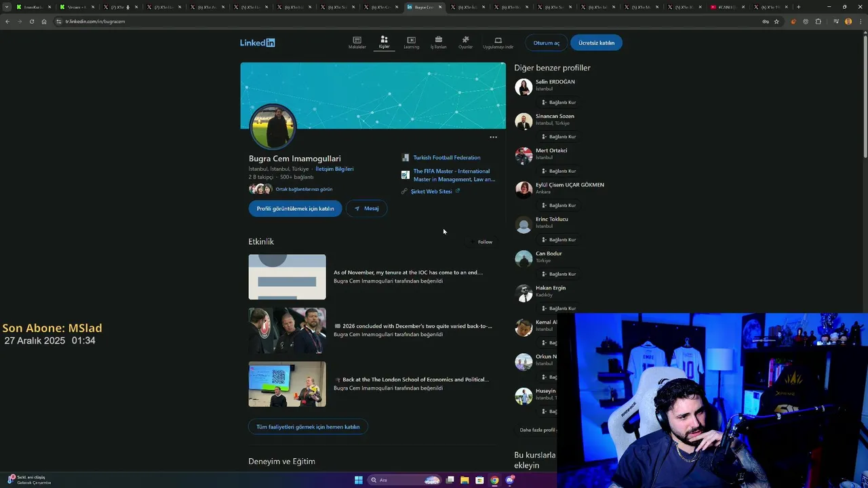Click the browser home icon
The width and height of the screenshot is (868, 488).
(44, 21)
